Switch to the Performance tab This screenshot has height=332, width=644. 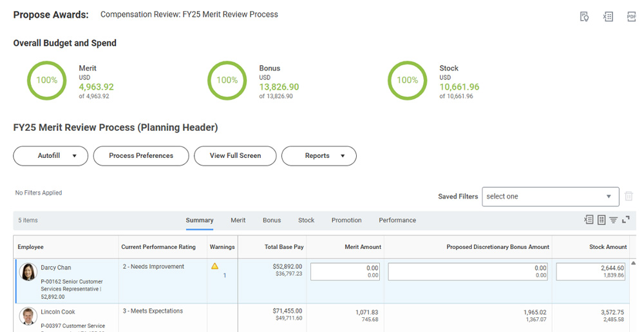[x=397, y=220]
